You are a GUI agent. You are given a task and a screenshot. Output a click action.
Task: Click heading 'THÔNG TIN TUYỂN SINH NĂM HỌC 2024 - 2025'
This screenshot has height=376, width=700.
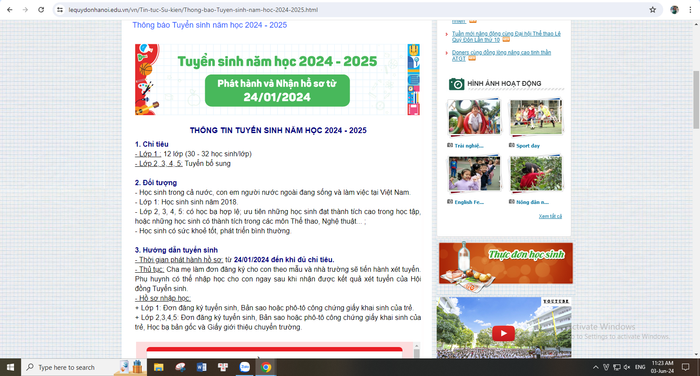278,130
